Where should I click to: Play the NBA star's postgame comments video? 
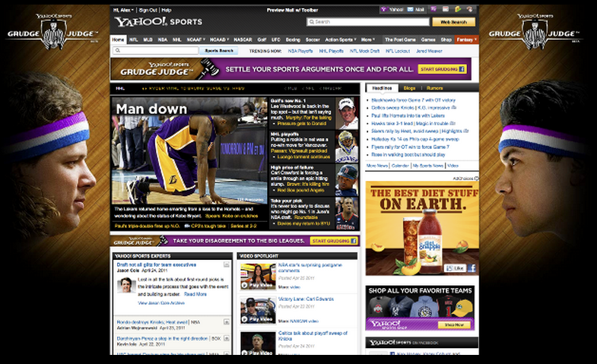point(258,277)
